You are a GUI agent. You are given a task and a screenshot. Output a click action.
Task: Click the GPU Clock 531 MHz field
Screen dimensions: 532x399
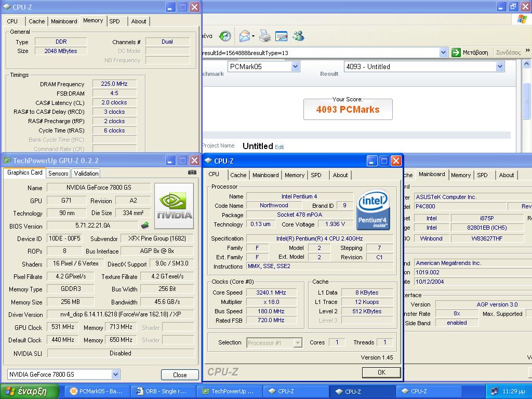[x=62, y=327]
